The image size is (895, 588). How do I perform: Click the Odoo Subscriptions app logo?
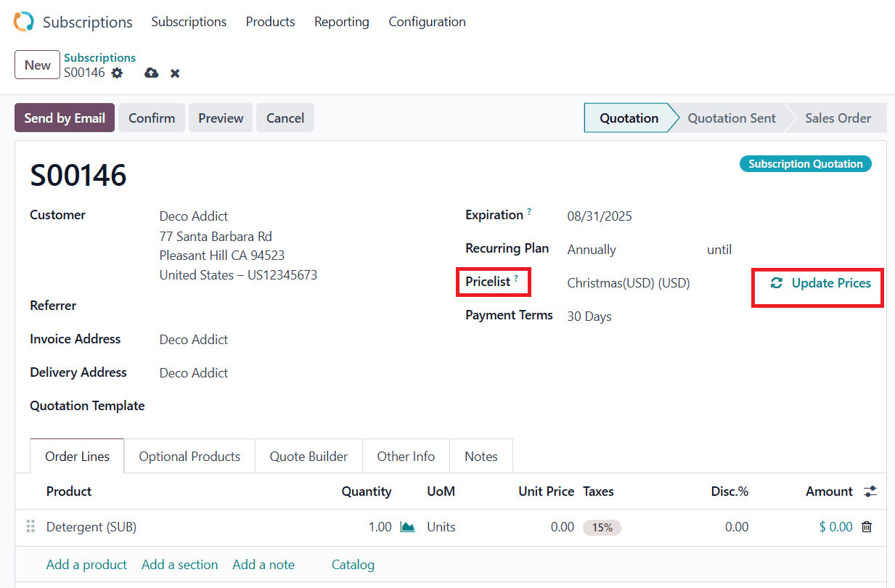click(23, 22)
